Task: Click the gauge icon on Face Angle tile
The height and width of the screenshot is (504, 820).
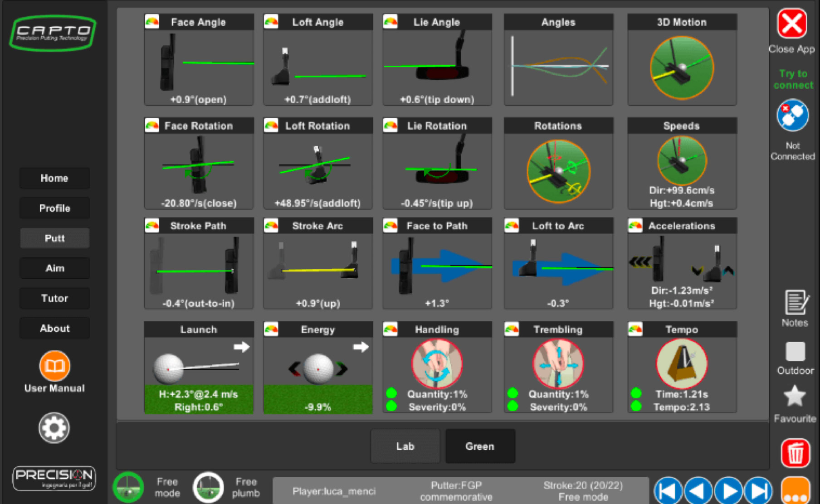Action: (152, 22)
